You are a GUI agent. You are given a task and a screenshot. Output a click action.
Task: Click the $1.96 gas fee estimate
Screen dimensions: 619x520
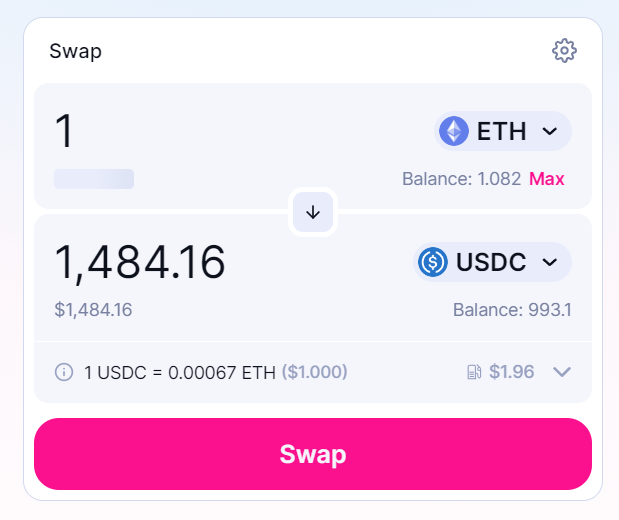point(511,372)
